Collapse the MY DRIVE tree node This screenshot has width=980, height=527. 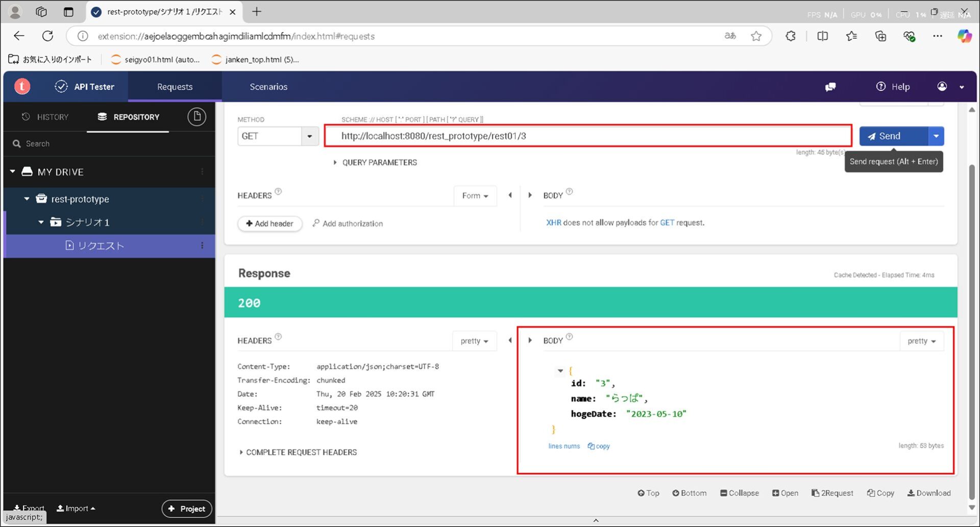click(x=13, y=172)
